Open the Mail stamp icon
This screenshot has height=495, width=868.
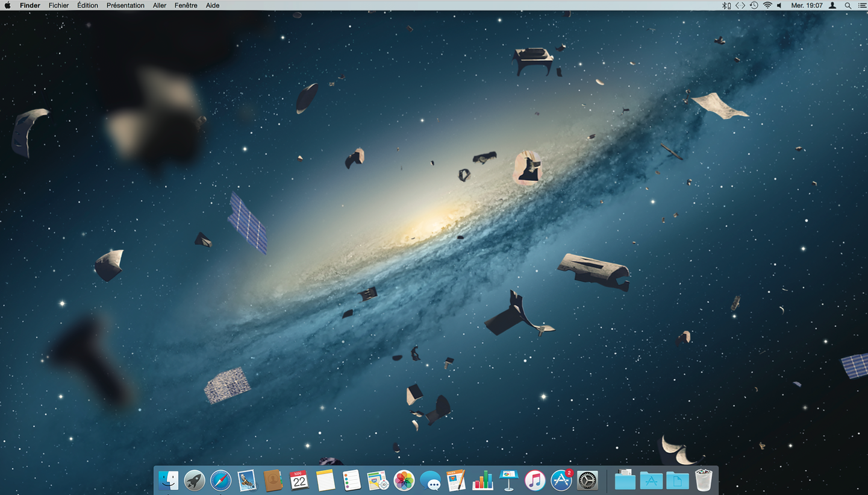pyautogui.click(x=247, y=481)
